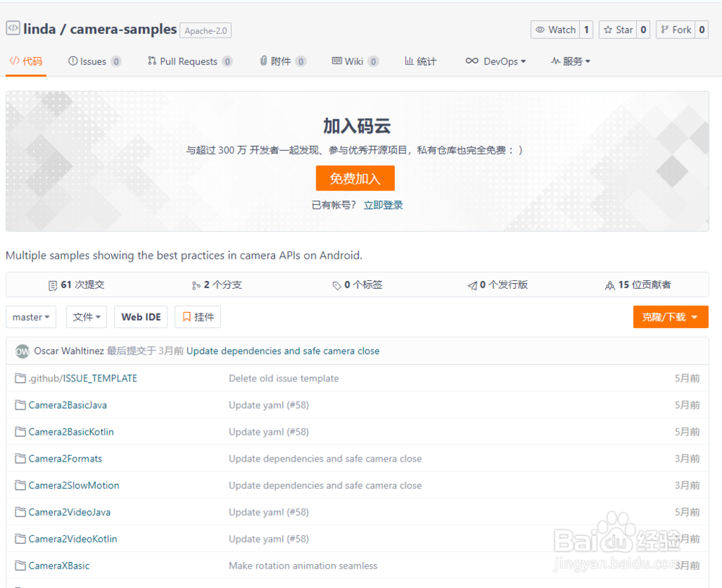Click the contributors icon next to 15 位贡献者

(609, 286)
